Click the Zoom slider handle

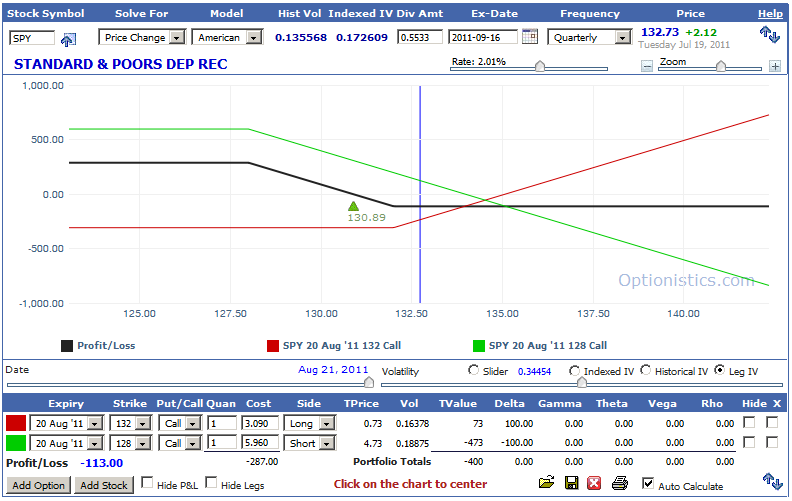(x=721, y=66)
